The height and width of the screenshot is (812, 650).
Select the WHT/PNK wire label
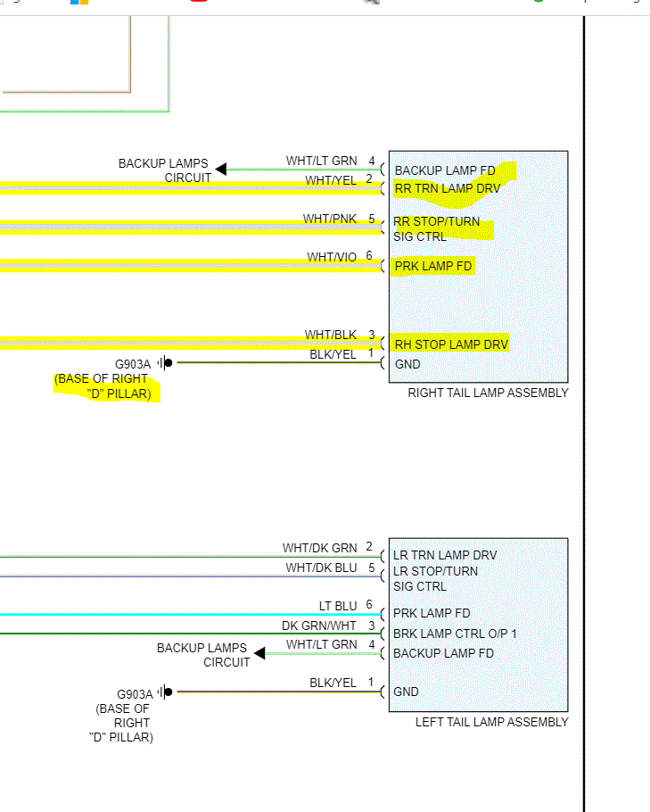330,219
